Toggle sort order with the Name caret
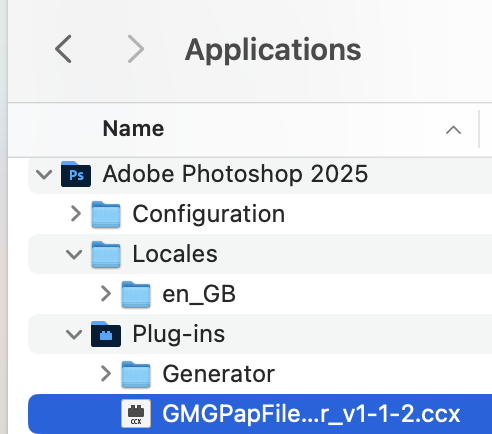Screen dimensions: 492x434 point(453,130)
